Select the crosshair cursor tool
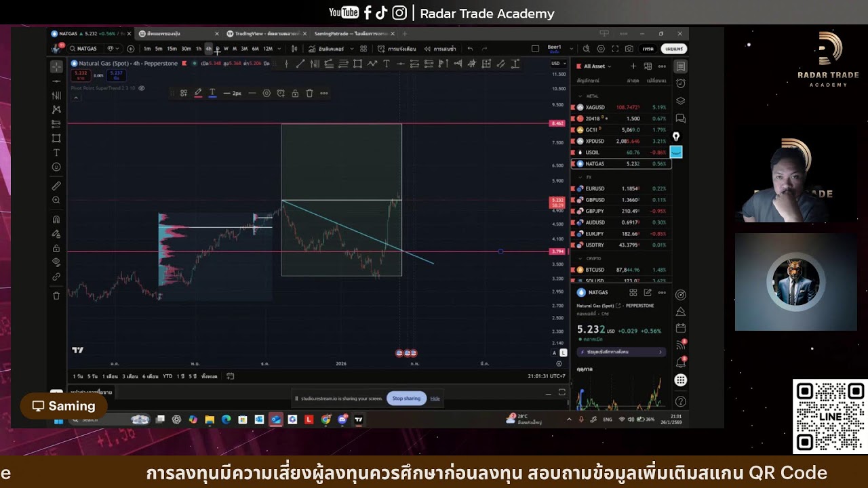This screenshot has width=868, height=488. pos(56,66)
